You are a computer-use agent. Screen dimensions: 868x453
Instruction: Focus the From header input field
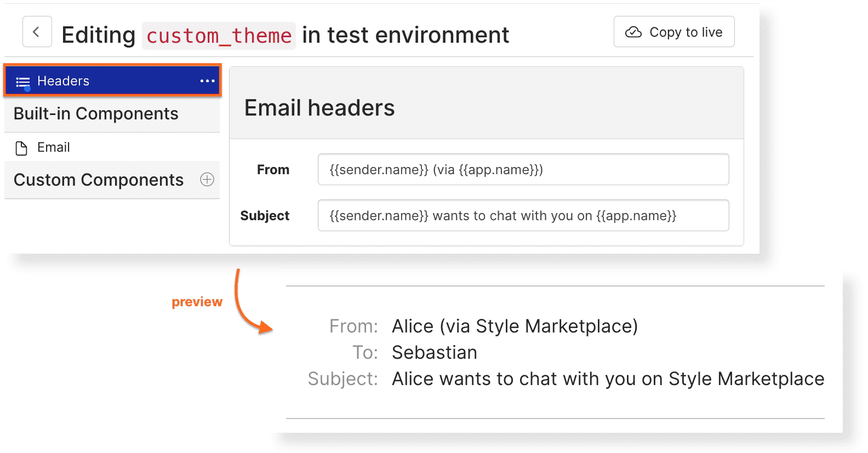[523, 170]
